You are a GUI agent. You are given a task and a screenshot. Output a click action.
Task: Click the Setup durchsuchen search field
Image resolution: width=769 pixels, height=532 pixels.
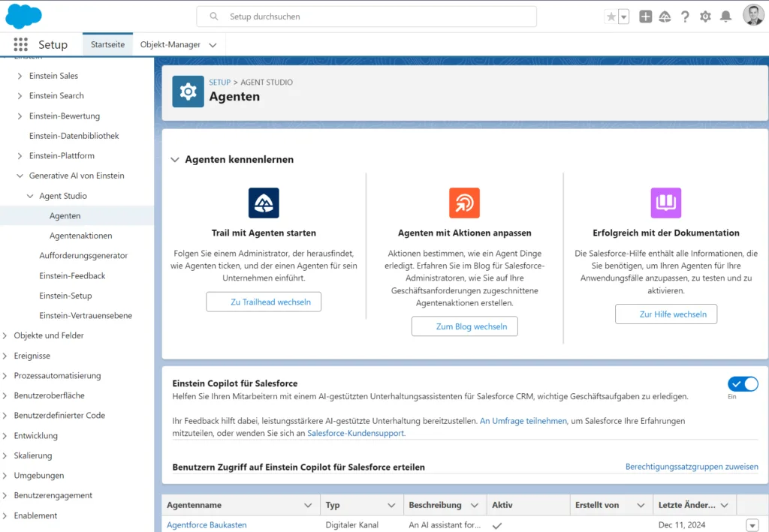click(x=366, y=17)
